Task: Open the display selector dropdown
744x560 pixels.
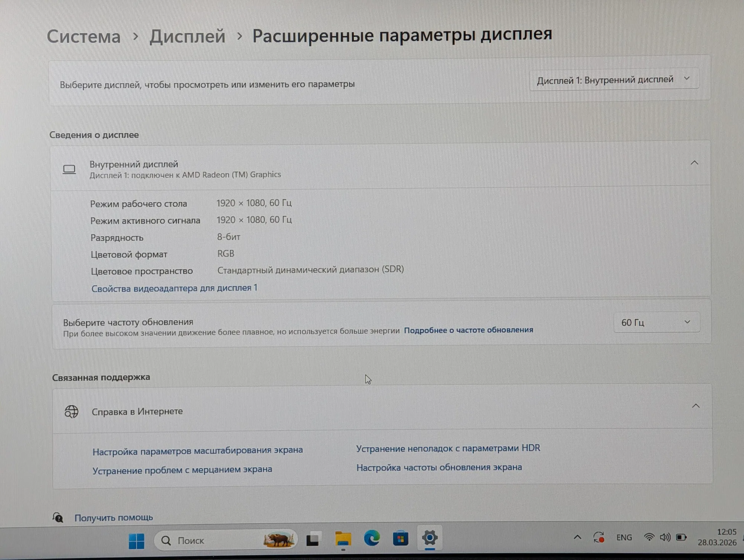Action: click(x=614, y=80)
